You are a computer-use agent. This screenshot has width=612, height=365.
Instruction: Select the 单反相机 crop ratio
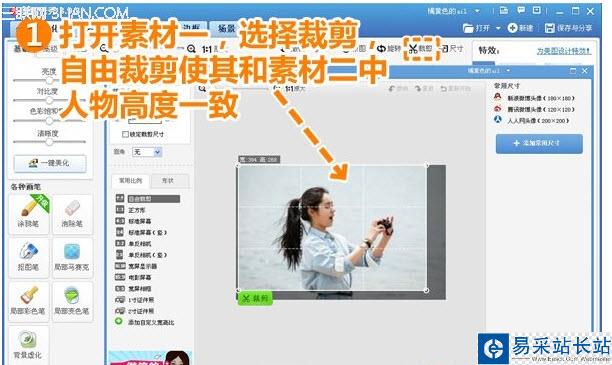133,244
